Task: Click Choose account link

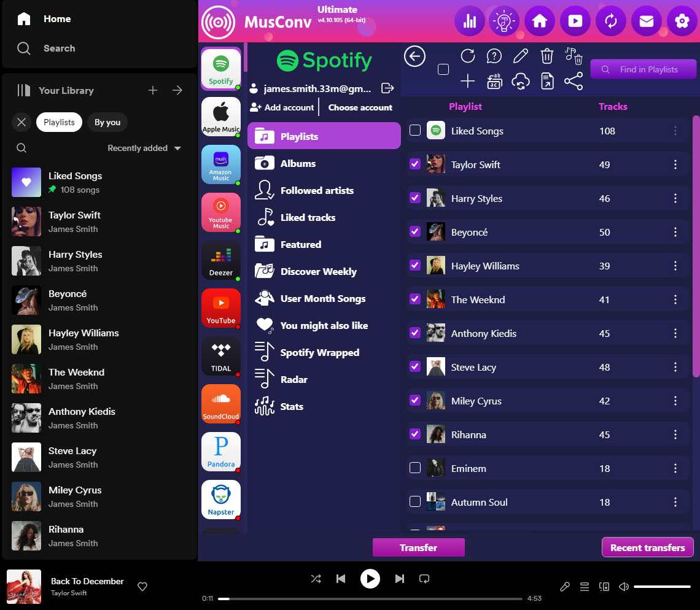Action: click(x=360, y=107)
